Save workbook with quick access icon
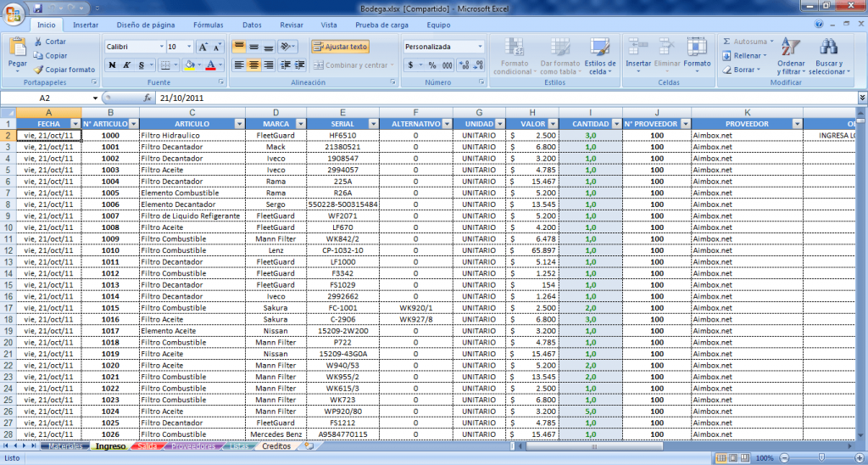 point(37,8)
